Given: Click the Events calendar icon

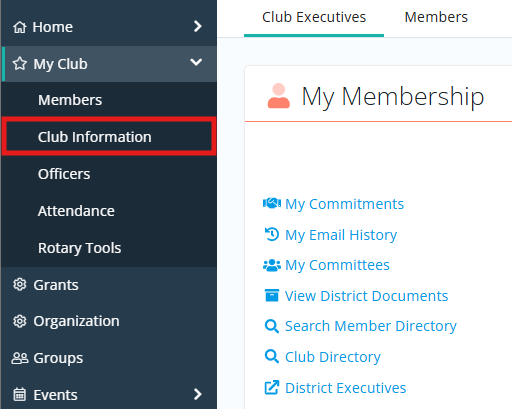Looking at the screenshot, I should tap(20, 395).
